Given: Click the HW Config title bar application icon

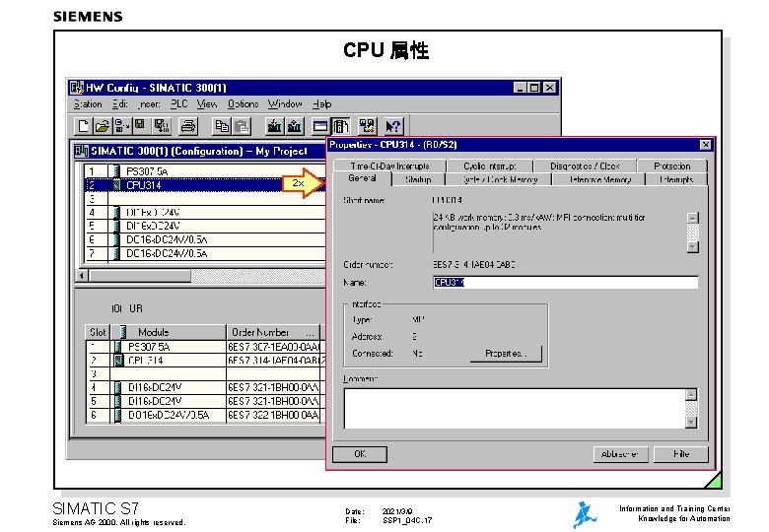Looking at the screenshot, I should click(x=77, y=88).
